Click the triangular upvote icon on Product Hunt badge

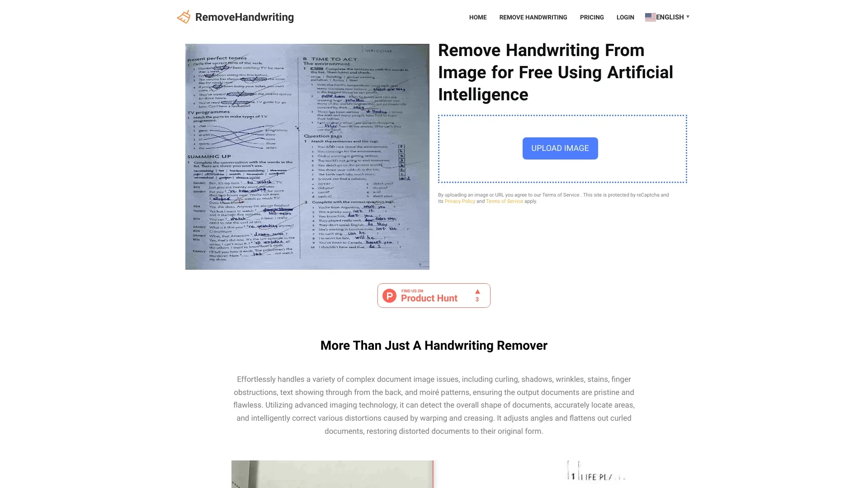pyautogui.click(x=477, y=291)
